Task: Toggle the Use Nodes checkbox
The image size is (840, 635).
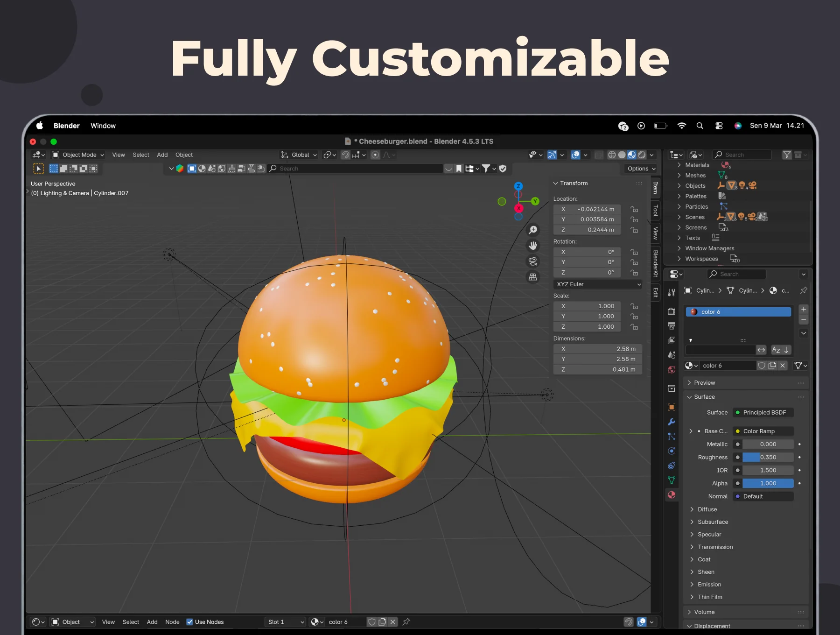Action: tap(189, 622)
